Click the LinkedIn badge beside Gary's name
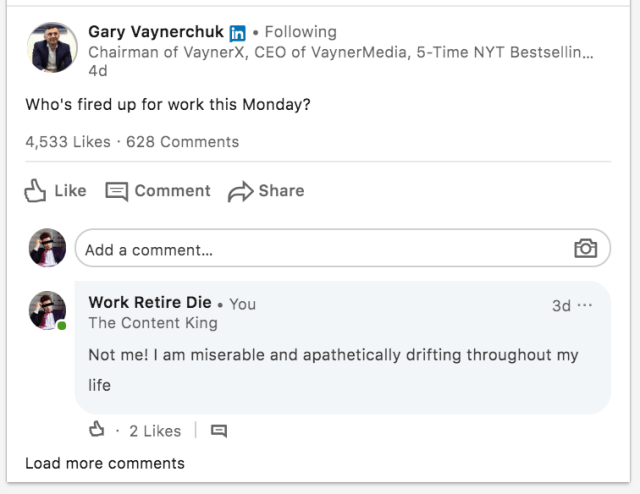This screenshot has width=640, height=494. [x=238, y=32]
